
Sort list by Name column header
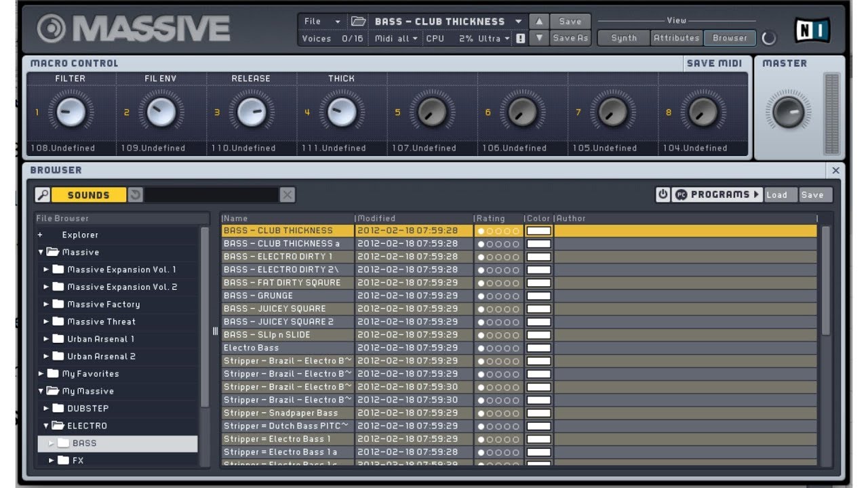tap(288, 218)
